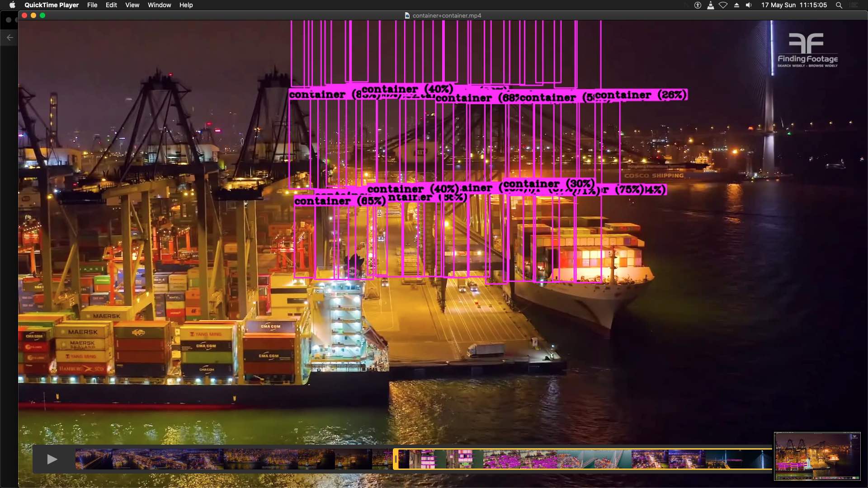Open the volume control in menu bar
Screen dimensions: 868x488
749,5
